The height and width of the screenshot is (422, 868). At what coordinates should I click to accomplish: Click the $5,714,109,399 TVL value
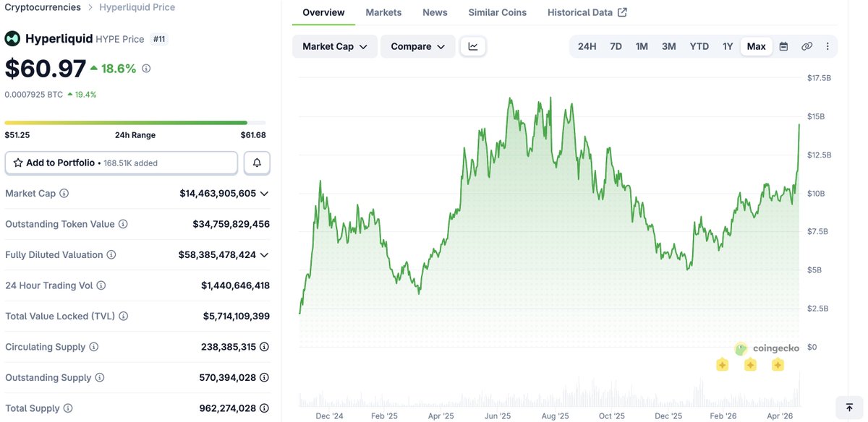(x=237, y=316)
